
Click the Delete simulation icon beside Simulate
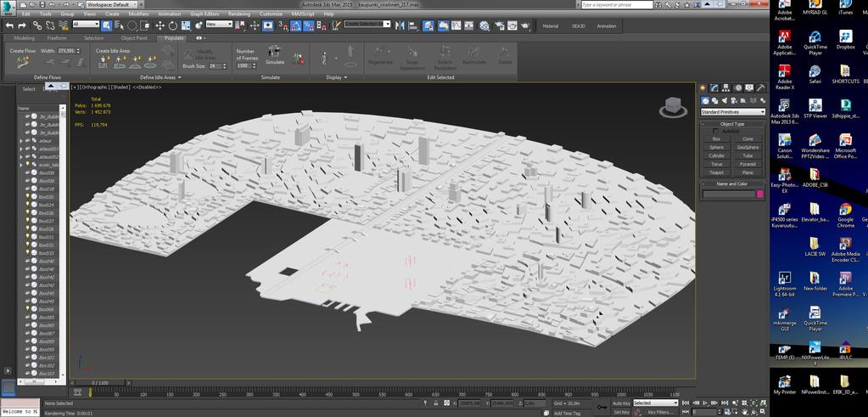pyautogui.click(x=299, y=59)
